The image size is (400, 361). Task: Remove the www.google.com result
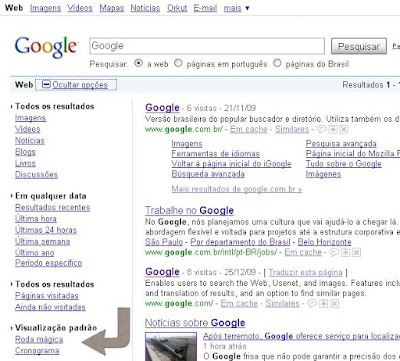[334, 303]
